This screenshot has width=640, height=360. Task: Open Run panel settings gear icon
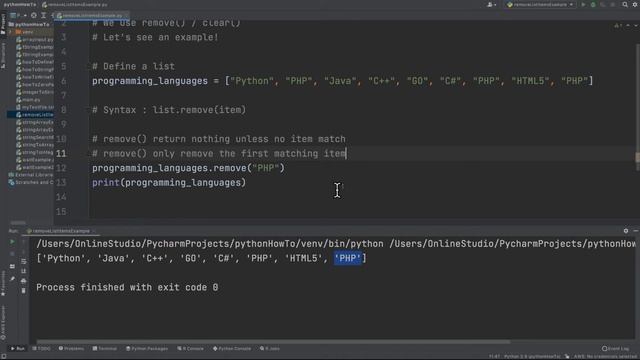[x=626, y=231]
